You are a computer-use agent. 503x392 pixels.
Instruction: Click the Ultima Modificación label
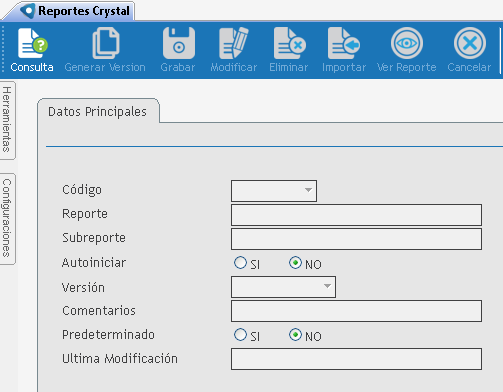click(x=120, y=359)
